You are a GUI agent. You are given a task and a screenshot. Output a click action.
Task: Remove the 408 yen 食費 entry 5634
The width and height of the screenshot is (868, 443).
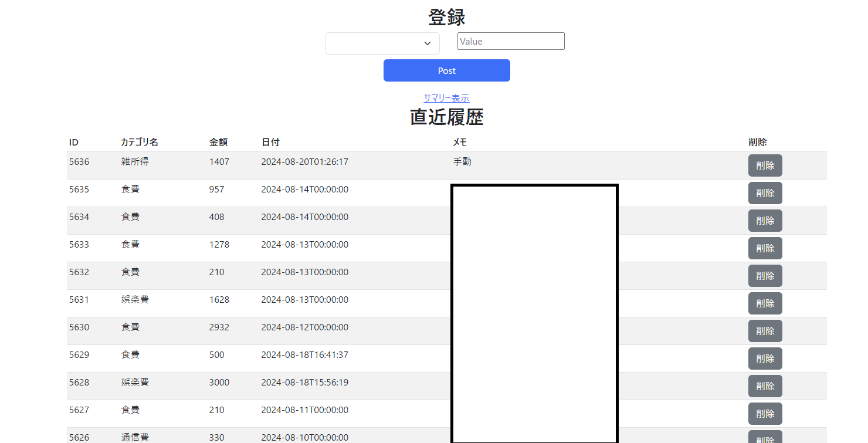[x=765, y=221]
